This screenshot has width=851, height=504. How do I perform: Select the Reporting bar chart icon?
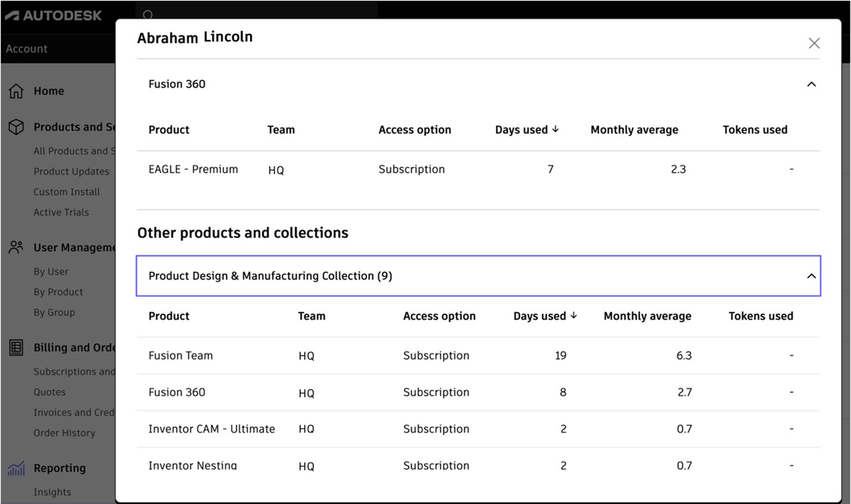coord(15,468)
